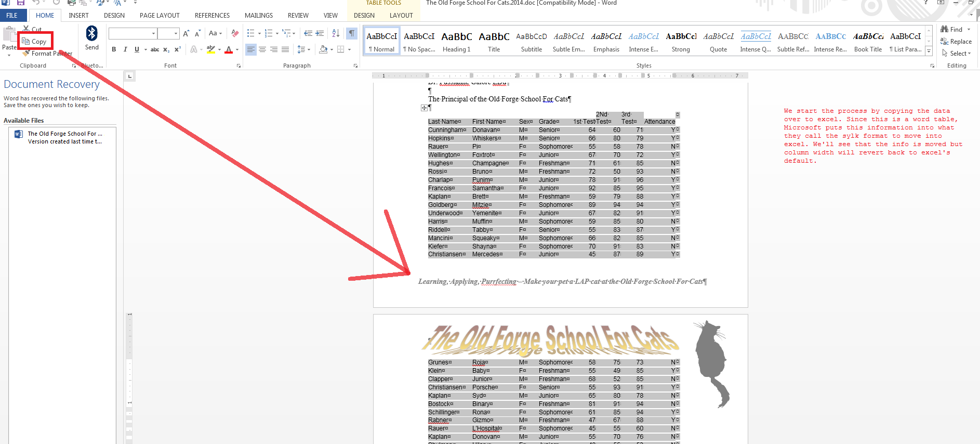Center the paragraph text
This screenshot has width=980, height=444.
(x=262, y=49)
